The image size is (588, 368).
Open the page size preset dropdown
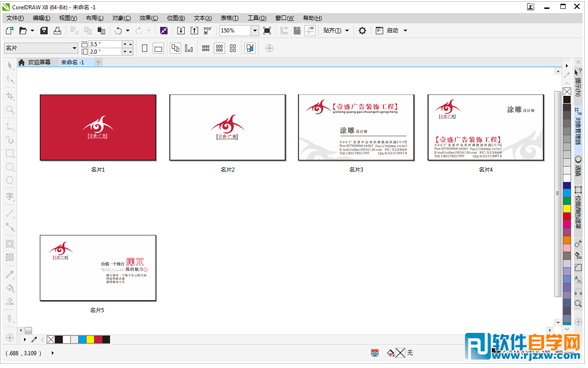[74, 48]
